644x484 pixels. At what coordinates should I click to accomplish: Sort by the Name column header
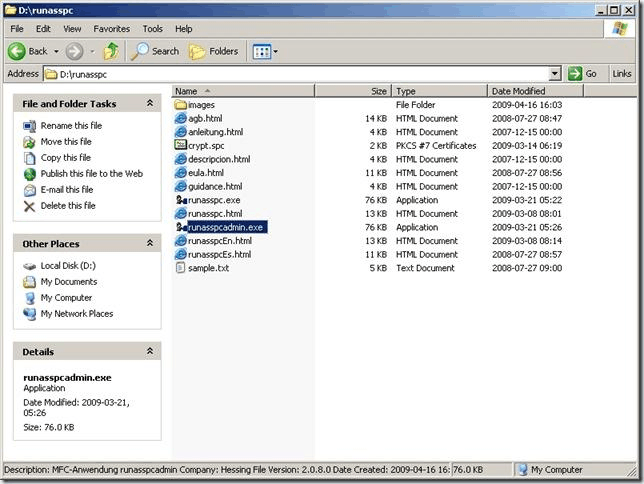tap(243, 91)
